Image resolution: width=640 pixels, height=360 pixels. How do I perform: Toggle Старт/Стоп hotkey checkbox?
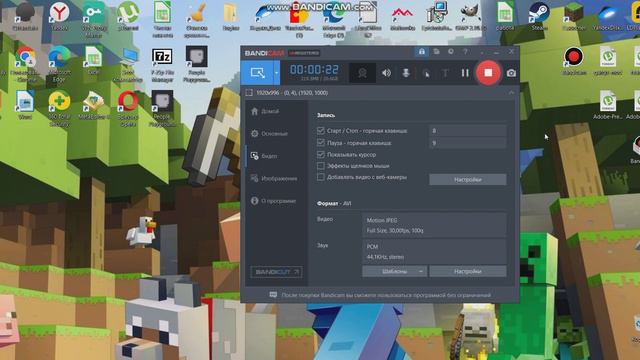coord(320,131)
